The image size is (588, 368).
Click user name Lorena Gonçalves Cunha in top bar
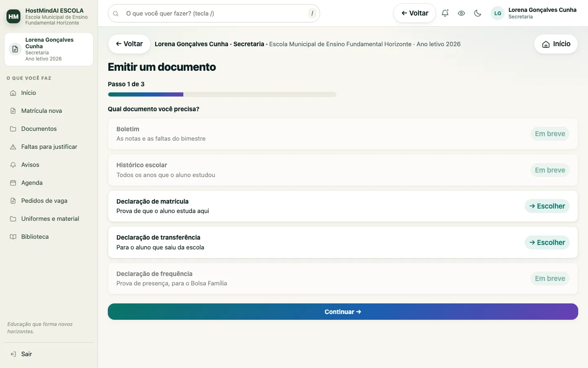(542, 10)
